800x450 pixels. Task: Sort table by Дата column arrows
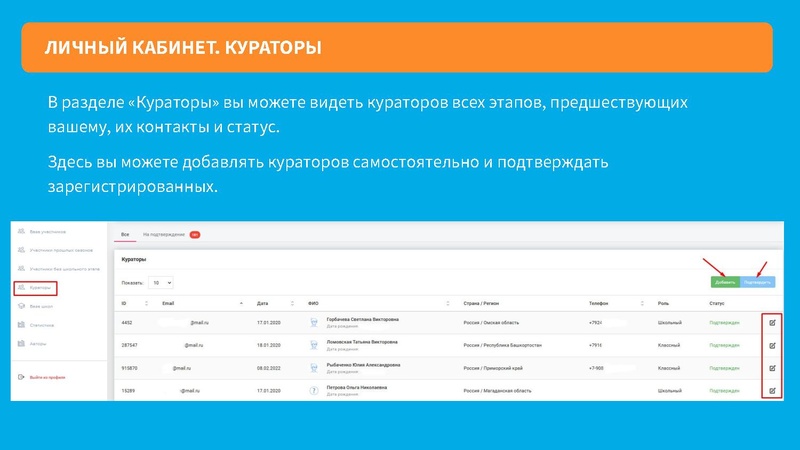292,303
